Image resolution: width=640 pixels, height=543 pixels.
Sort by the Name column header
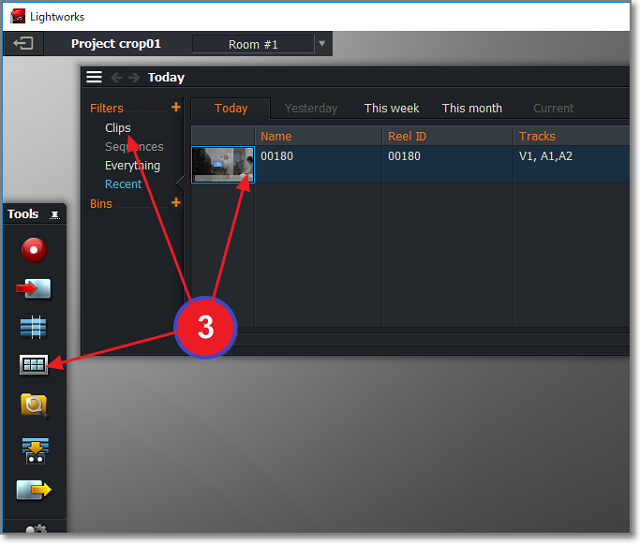click(x=276, y=136)
